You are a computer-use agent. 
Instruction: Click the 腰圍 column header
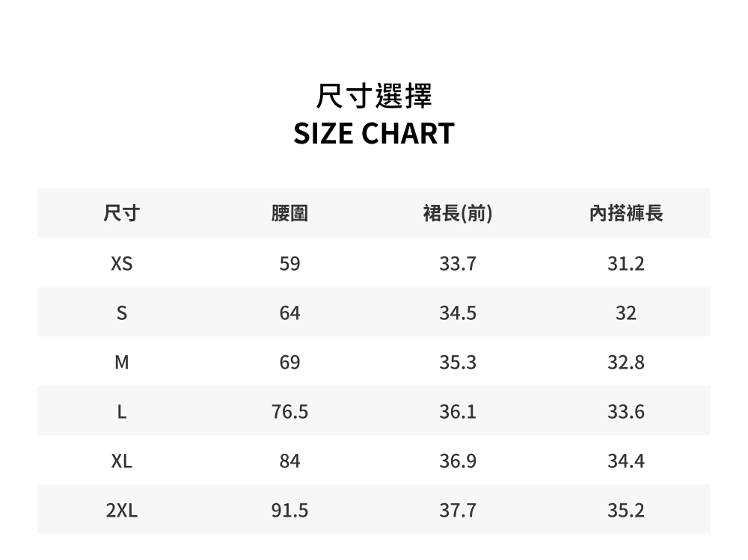tap(289, 213)
